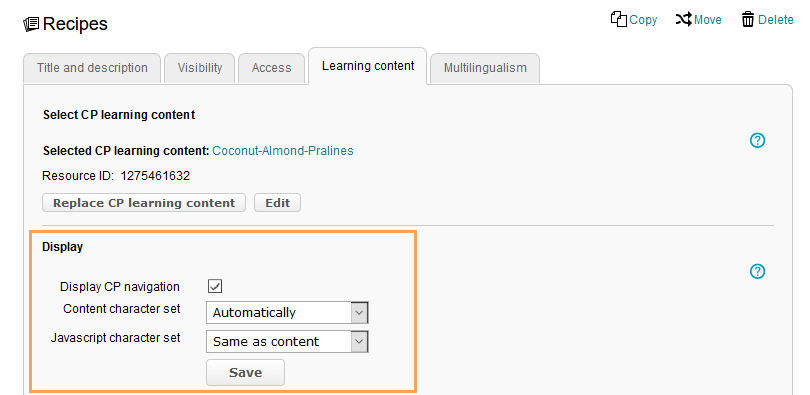Open the Content character set dropdown
This screenshot has height=395, width=810.
click(287, 312)
